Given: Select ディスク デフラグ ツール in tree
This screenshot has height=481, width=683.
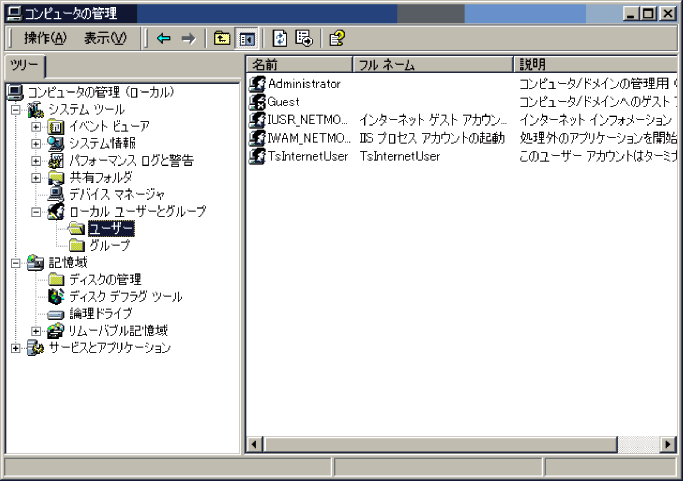Looking at the screenshot, I should [x=125, y=297].
